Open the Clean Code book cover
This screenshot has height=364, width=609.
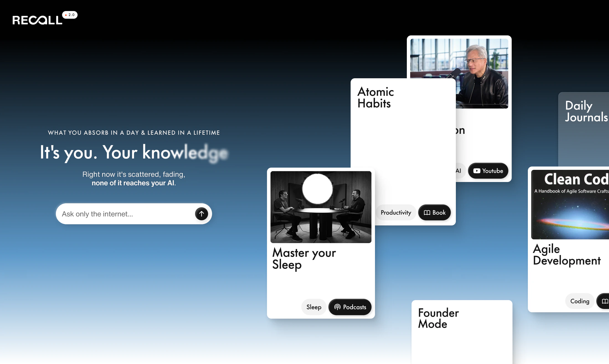coord(570,205)
